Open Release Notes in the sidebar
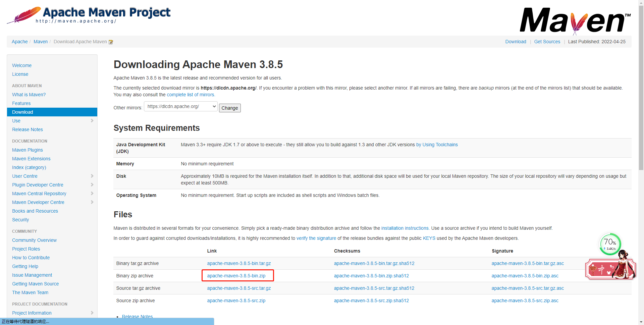The height and width of the screenshot is (325, 644). [28, 129]
